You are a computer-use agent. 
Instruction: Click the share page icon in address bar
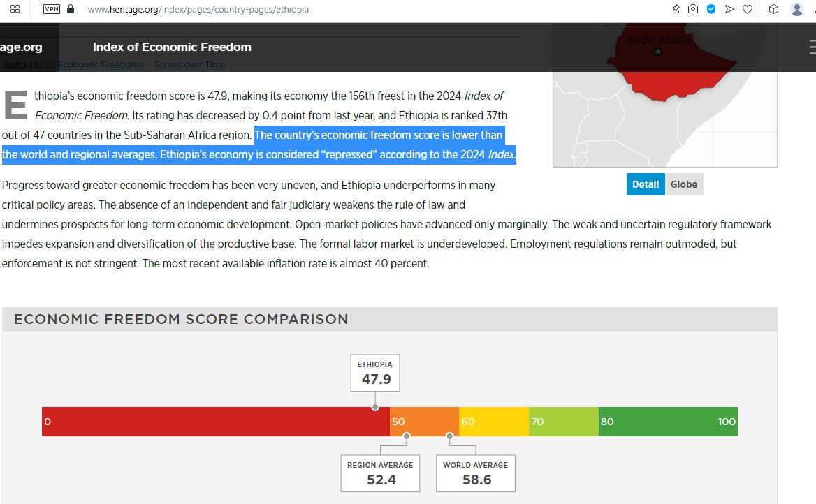coord(675,9)
